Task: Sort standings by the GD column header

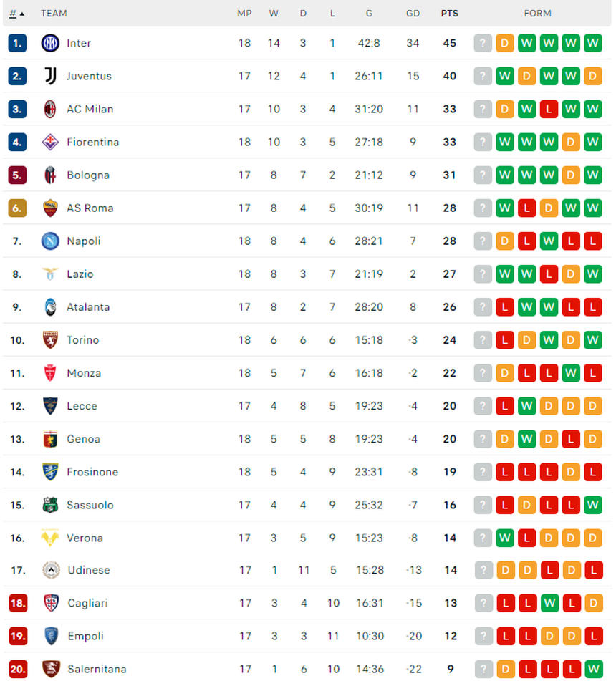Action: pos(413,13)
